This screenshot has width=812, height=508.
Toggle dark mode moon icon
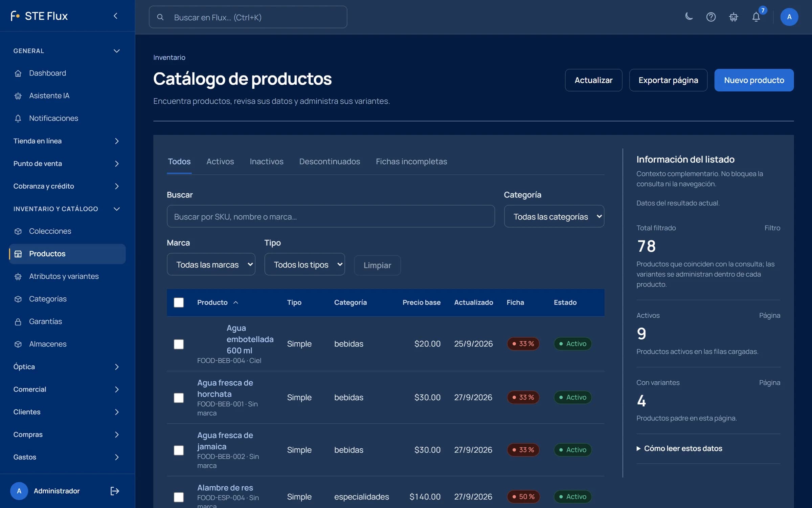689,17
